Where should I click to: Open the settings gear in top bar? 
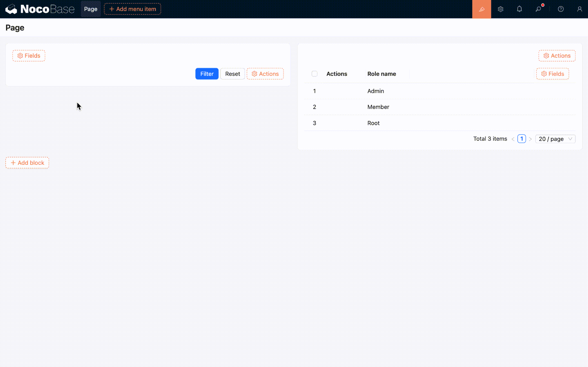tap(500, 9)
